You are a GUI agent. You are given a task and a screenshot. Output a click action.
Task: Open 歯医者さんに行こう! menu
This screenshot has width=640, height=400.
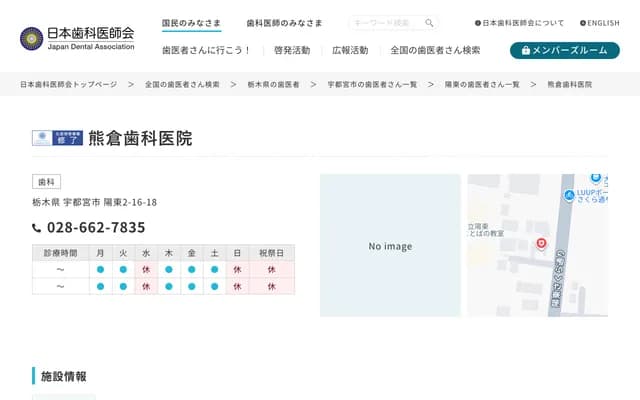(206, 50)
